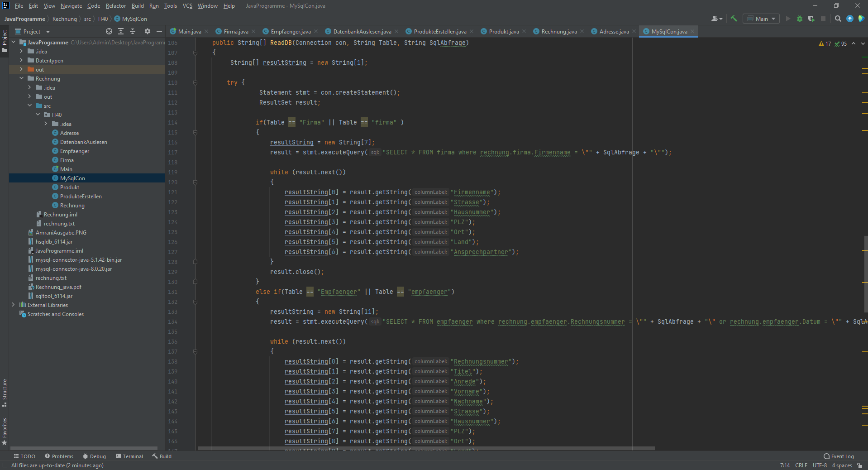Screen dimensions: 868x470
Task: Click the IDE update arrow icon
Action: point(850,19)
